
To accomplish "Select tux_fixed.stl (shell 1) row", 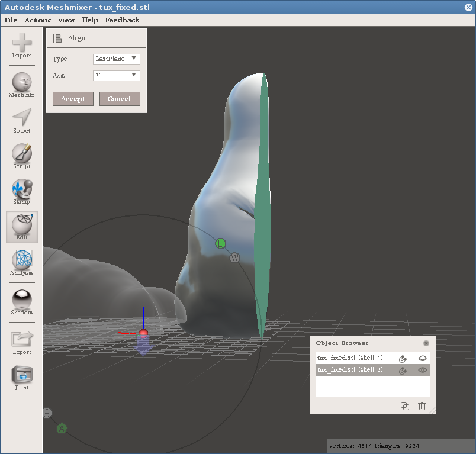I will point(373,358).
